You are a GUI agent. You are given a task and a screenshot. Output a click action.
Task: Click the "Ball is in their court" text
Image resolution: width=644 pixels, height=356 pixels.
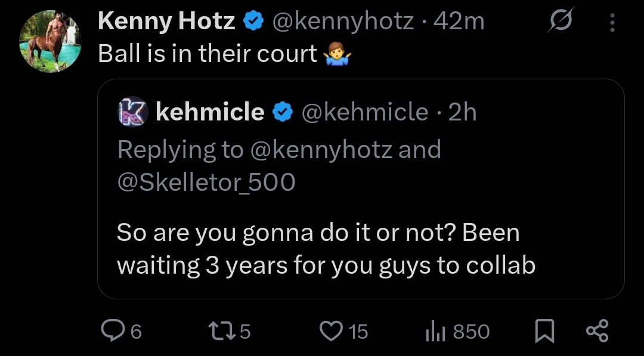tap(208, 54)
